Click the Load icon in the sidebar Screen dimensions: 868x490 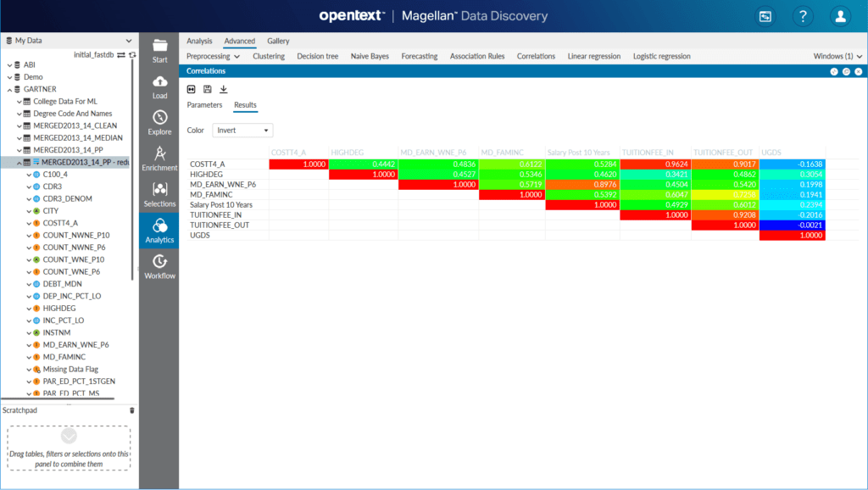click(x=159, y=89)
